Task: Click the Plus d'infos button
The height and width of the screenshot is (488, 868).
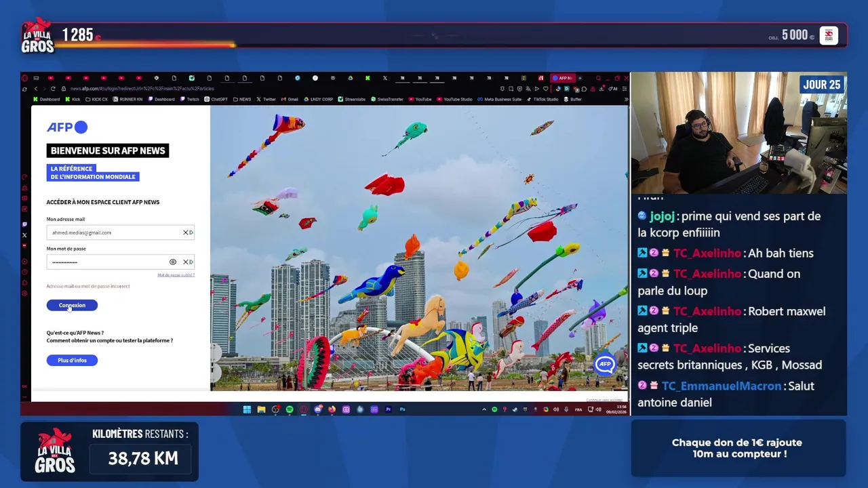Action: (x=72, y=360)
